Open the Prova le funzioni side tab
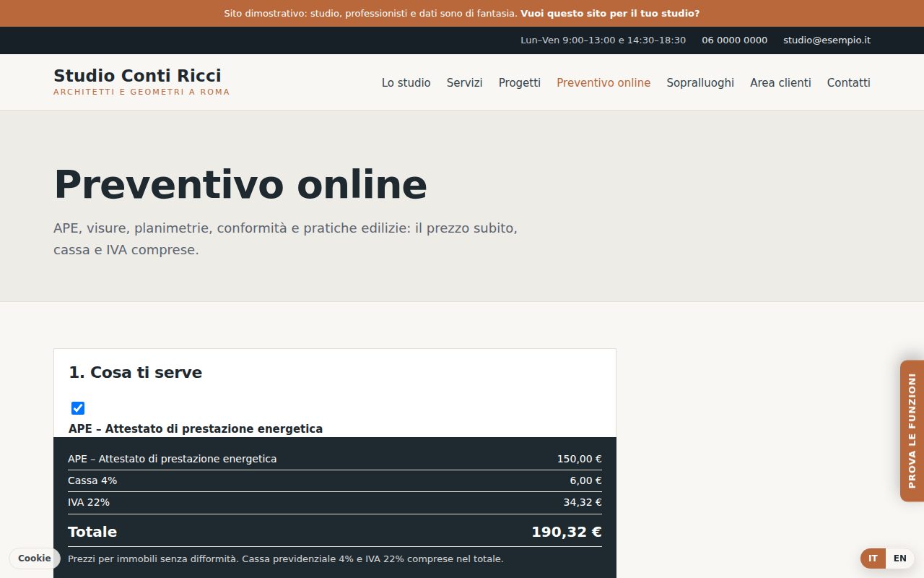 tap(912, 431)
